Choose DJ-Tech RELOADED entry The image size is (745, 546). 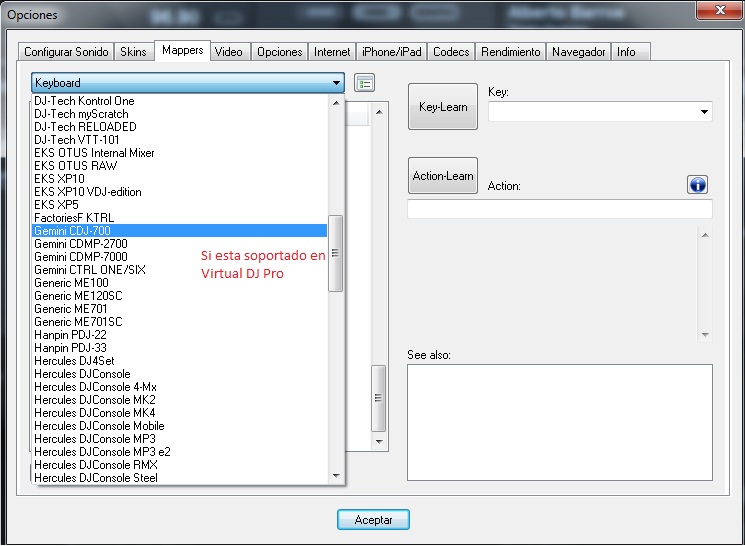pyautogui.click(x=180, y=127)
